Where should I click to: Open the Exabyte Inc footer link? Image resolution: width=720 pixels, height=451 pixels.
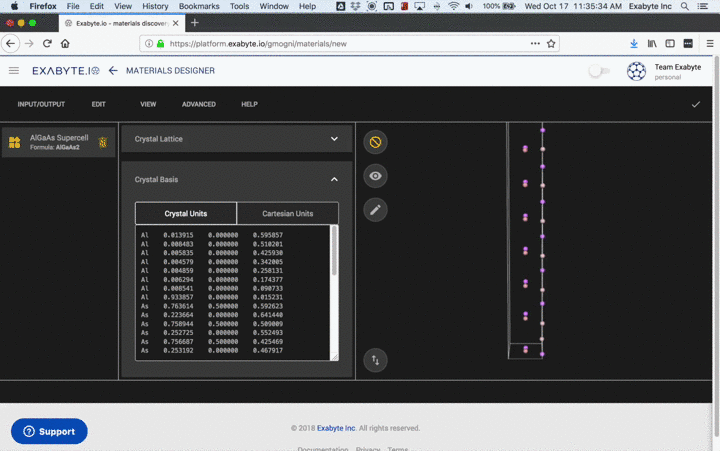pyautogui.click(x=336, y=428)
